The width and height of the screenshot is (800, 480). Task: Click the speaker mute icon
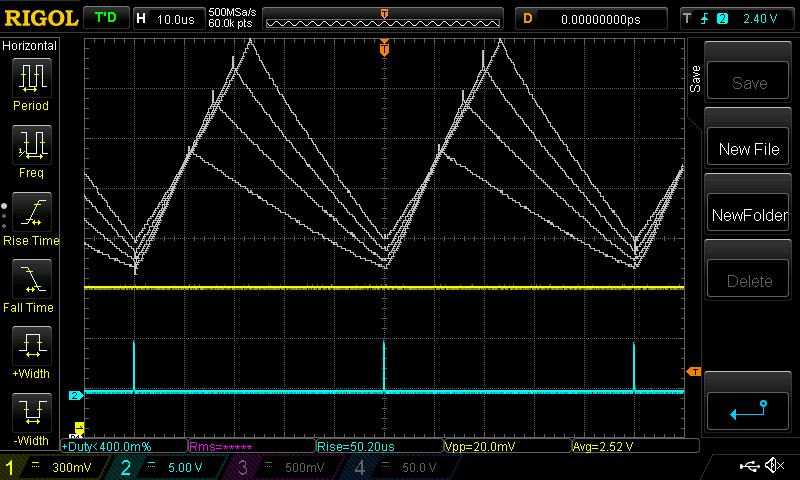(x=773, y=466)
